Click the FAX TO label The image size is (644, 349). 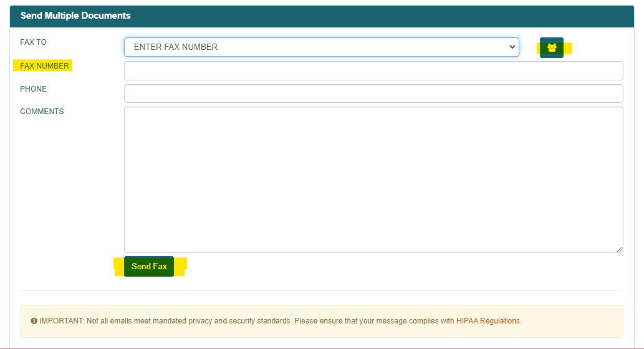tap(33, 42)
